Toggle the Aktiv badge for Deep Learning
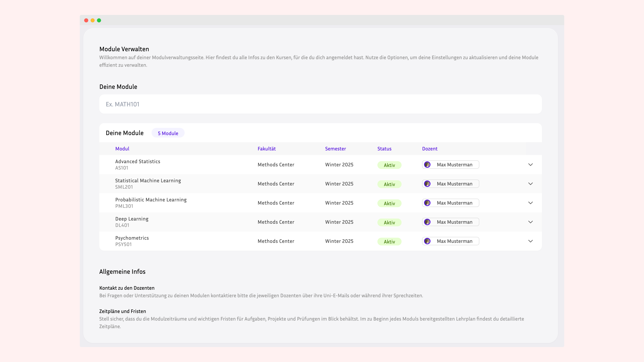This screenshot has height=362, width=644. point(389,222)
